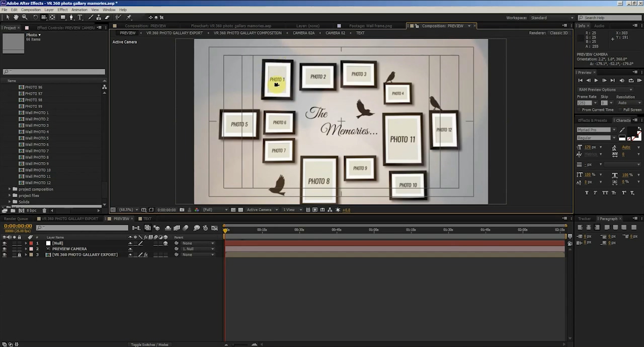Open the Active Camera view dropdown
The width and height of the screenshot is (644, 347).
pyautogui.click(x=262, y=210)
